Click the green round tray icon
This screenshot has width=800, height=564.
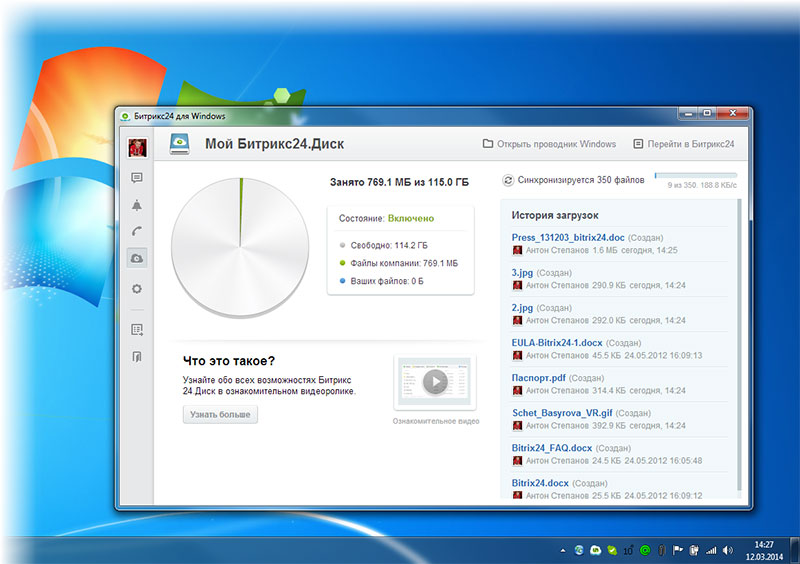point(645,550)
